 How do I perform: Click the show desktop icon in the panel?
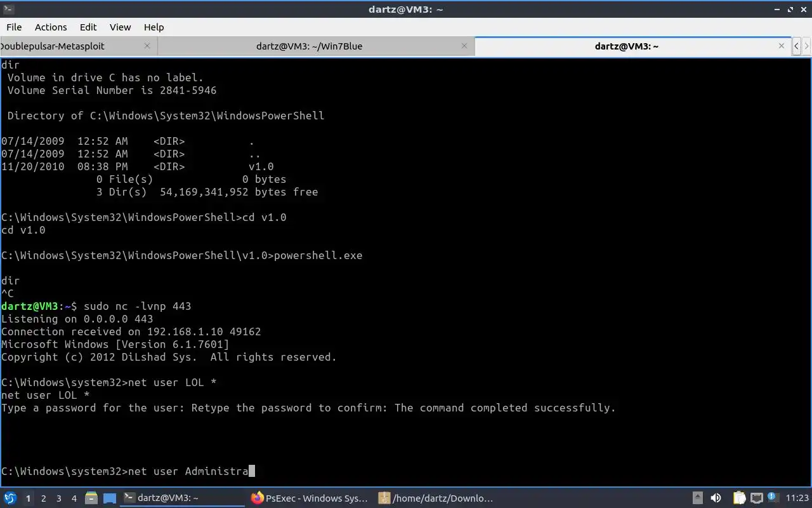coord(110,498)
